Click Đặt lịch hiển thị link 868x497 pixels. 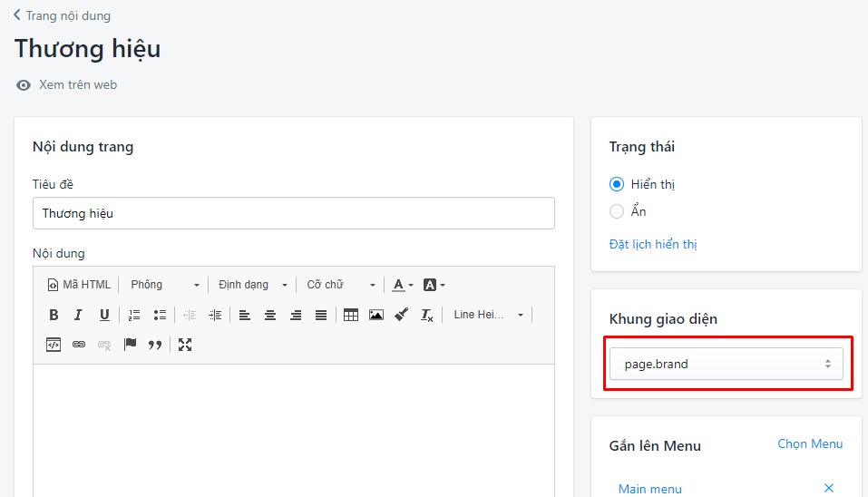tap(653, 244)
